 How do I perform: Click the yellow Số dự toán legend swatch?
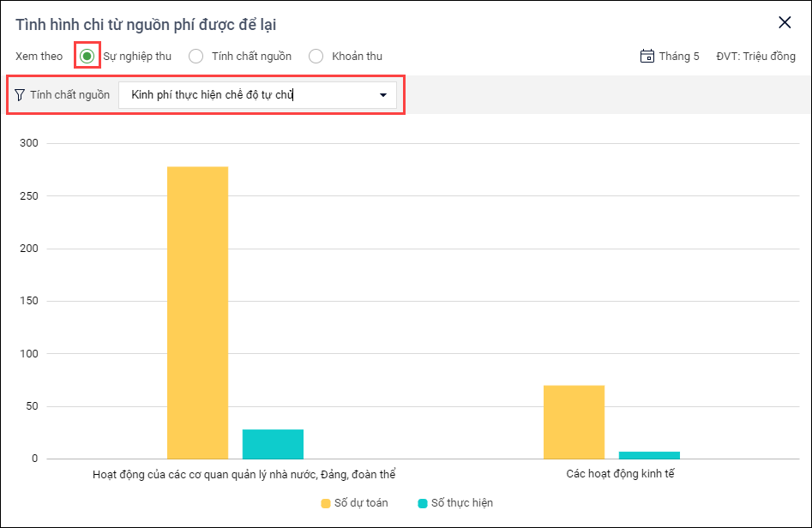[x=326, y=503]
